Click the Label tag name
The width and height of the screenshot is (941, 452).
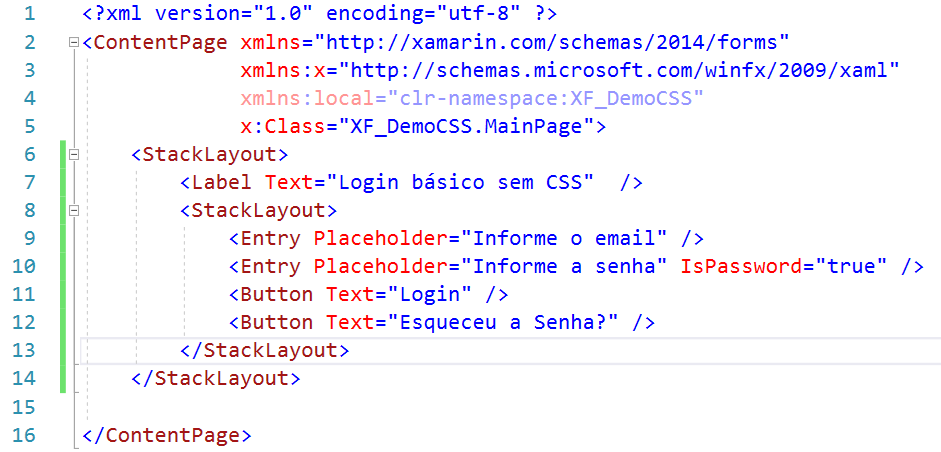pos(222,182)
